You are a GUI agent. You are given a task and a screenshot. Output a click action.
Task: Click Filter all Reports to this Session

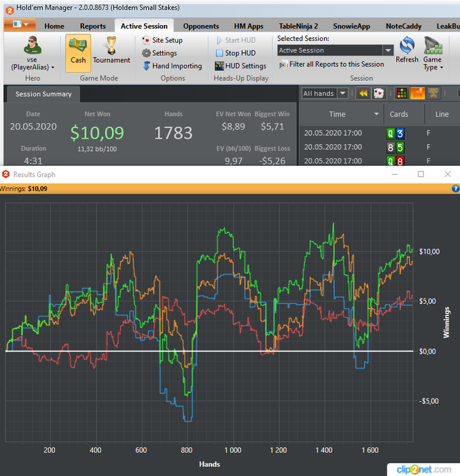point(332,65)
